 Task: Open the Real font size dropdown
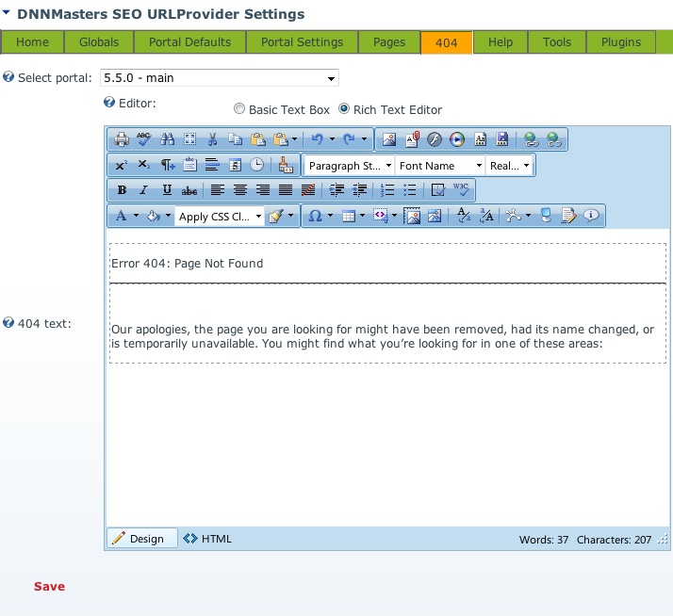509,166
